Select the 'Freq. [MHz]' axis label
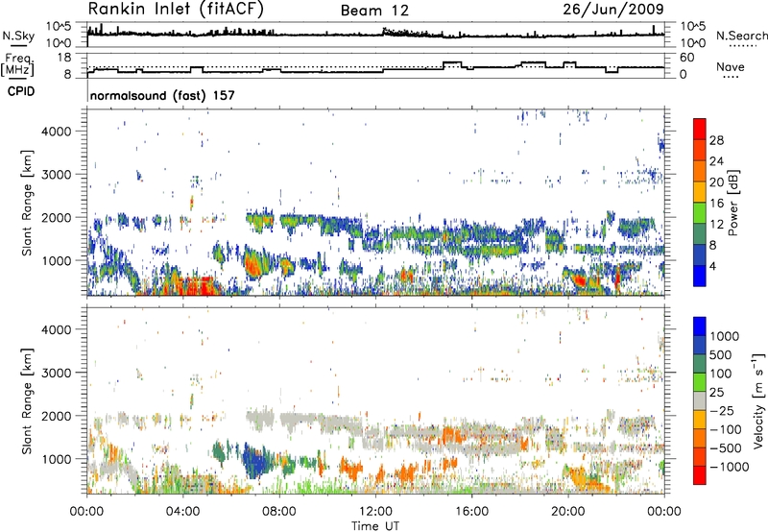 pos(17,64)
